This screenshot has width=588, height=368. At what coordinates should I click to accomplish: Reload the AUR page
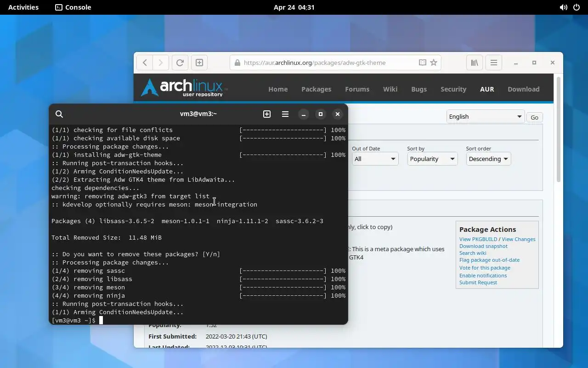pos(180,63)
